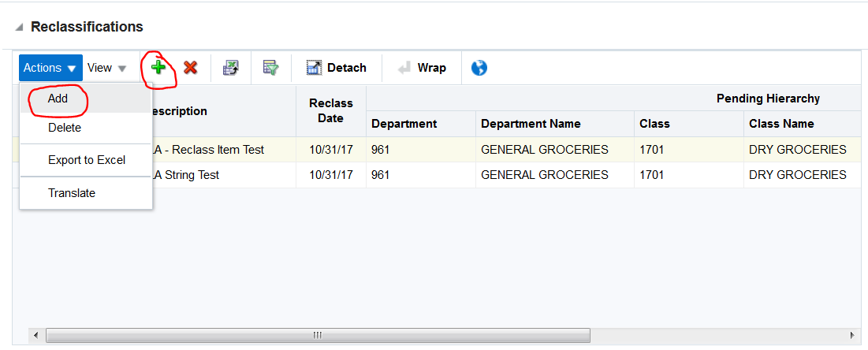Choose Translate from the Actions menu
The height and width of the screenshot is (350, 868).
pos(86,192)
